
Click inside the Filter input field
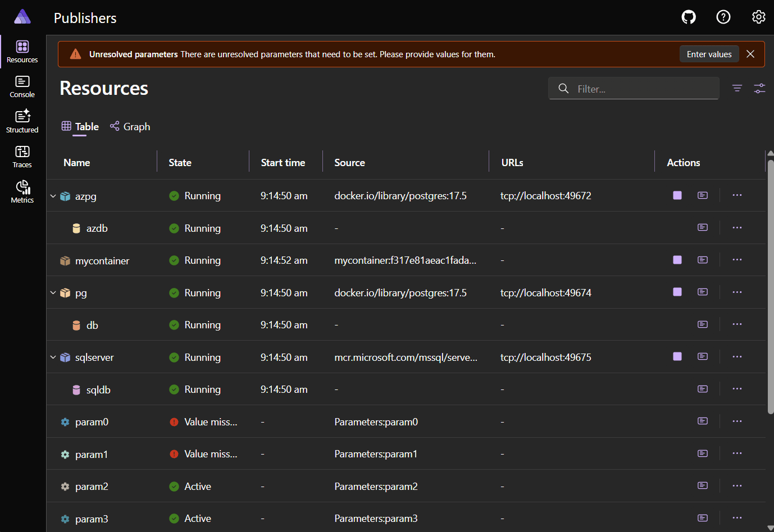(634, 88)
